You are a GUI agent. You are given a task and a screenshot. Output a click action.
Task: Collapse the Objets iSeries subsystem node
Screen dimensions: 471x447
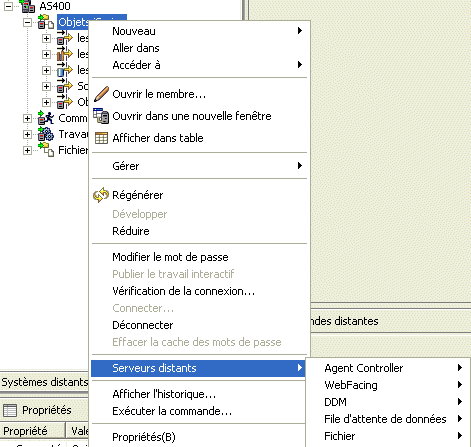28,23
